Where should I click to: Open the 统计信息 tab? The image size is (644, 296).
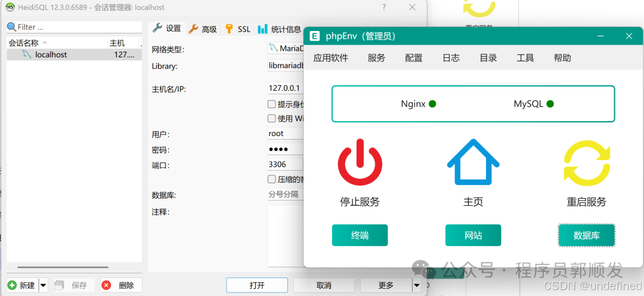click(x=279, y=29)
